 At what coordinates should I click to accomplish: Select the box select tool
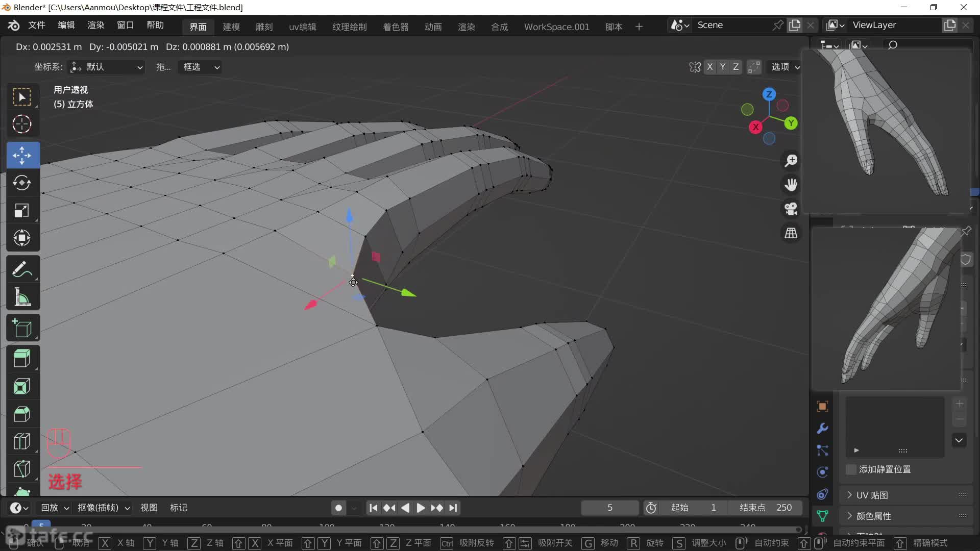pos(22,97)
